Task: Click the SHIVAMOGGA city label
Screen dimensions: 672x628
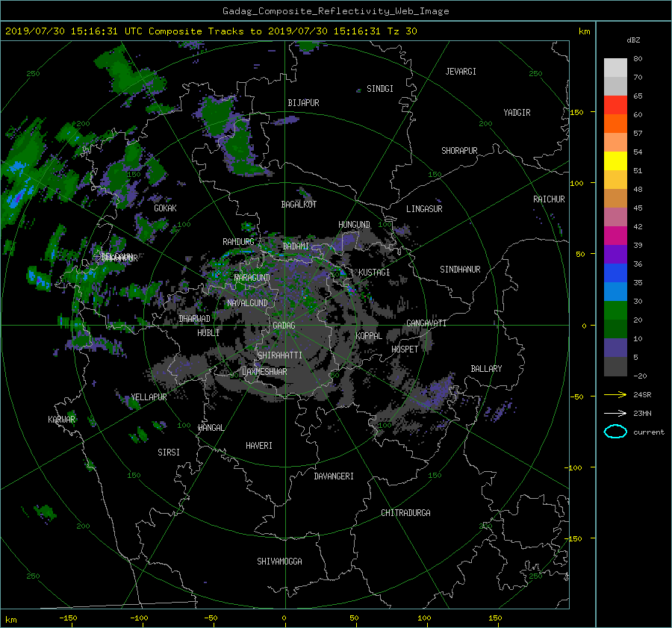Action: pos(279,562)
